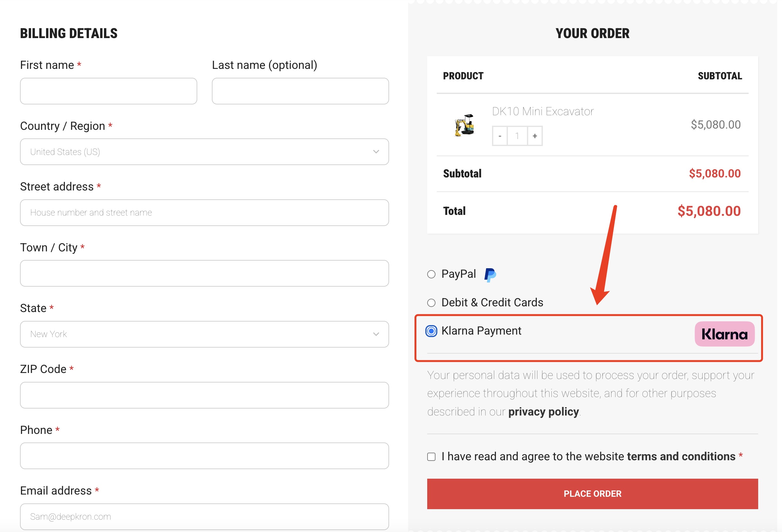The width and height of the screenshot is (782, 532).
Task: Focus the Town / City field
Action: point(204,273)
